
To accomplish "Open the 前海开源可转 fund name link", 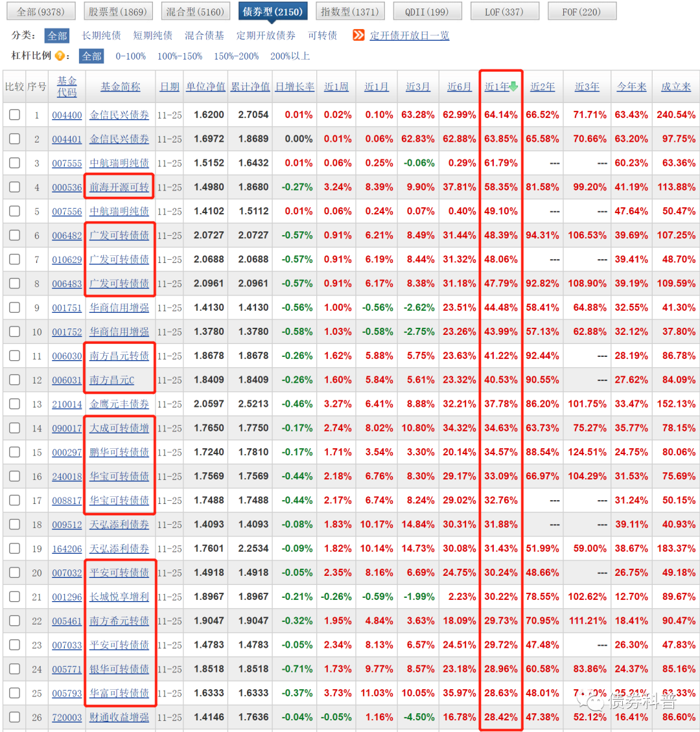I will (x=119, y=187).
